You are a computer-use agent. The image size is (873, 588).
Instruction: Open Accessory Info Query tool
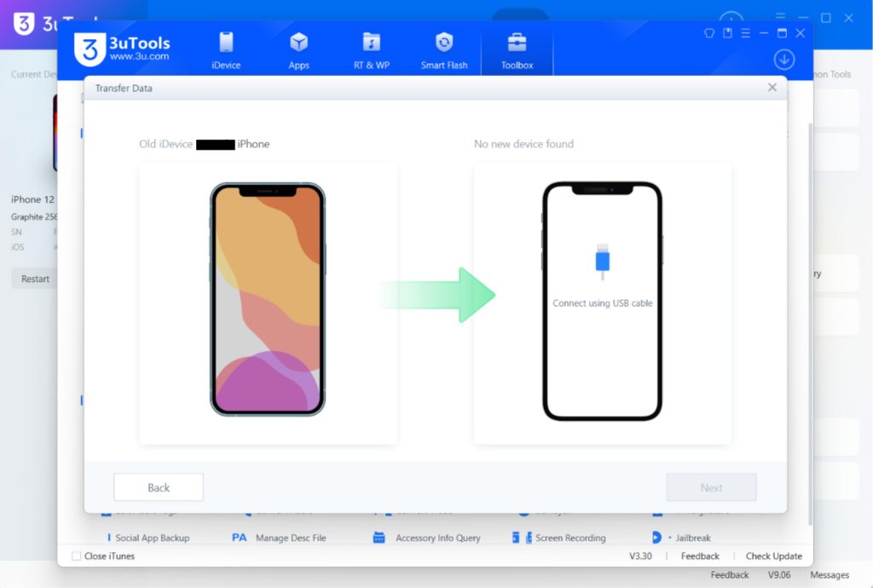pyautogui.click(x=437, y=538)
